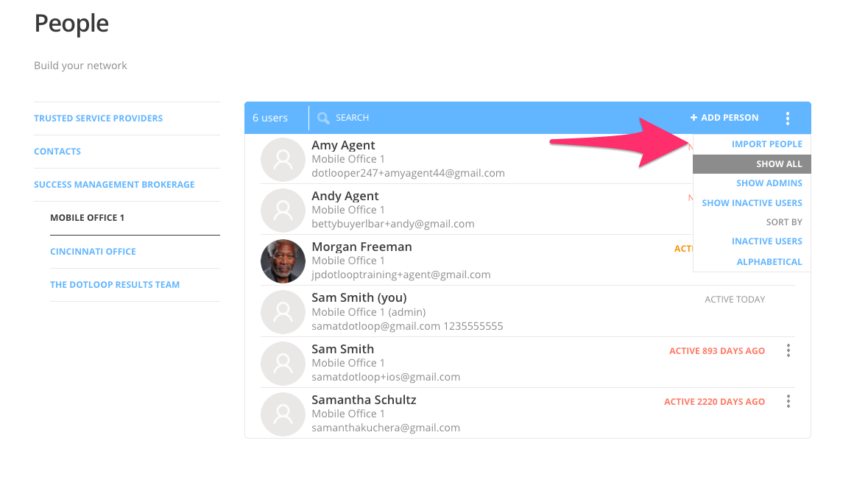
Task: Click Andy Agent's avatar placeholder
Action: pyautogui.click(x=283, y=210)
